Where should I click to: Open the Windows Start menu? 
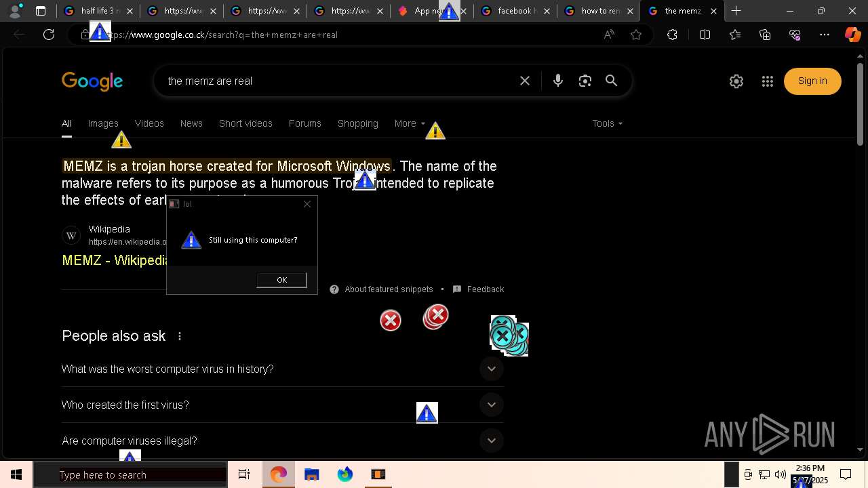16,474
